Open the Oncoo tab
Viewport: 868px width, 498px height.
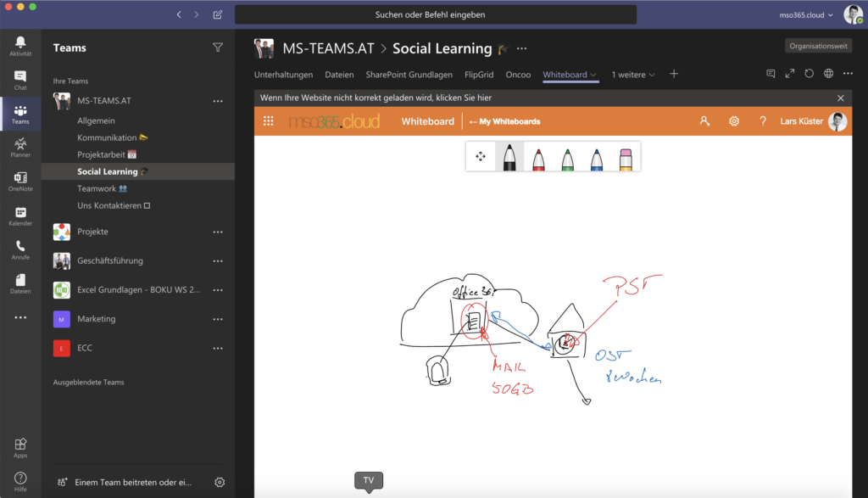point(518,74)
